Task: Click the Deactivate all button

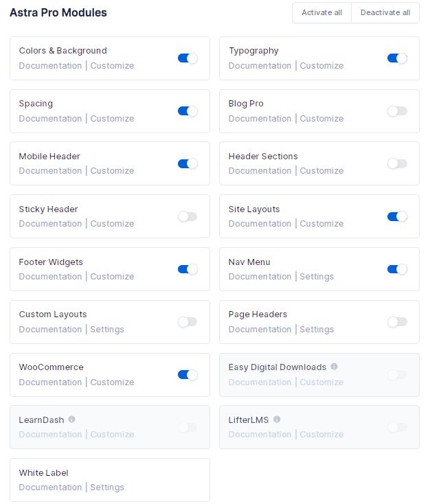Action: tap(385, 12)
